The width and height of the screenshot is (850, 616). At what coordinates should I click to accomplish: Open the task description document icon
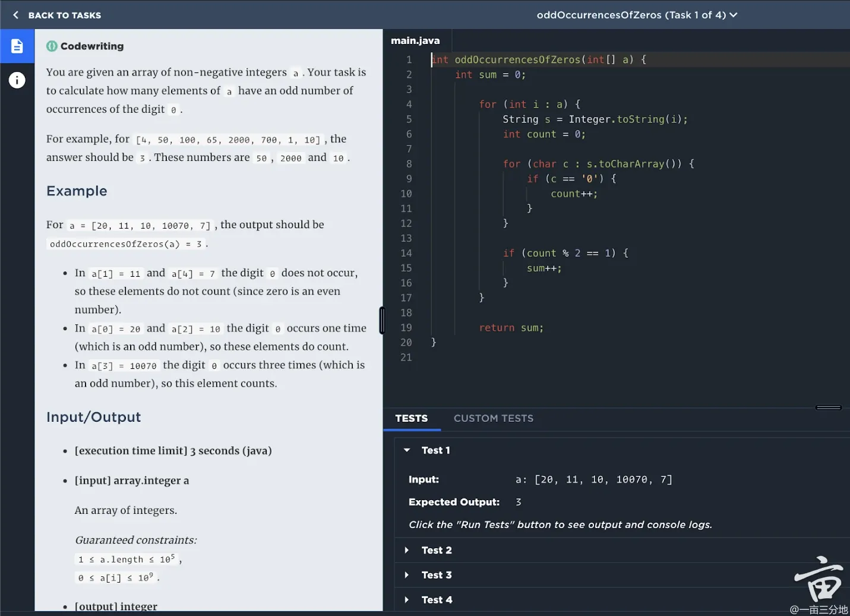pos(17,46)
